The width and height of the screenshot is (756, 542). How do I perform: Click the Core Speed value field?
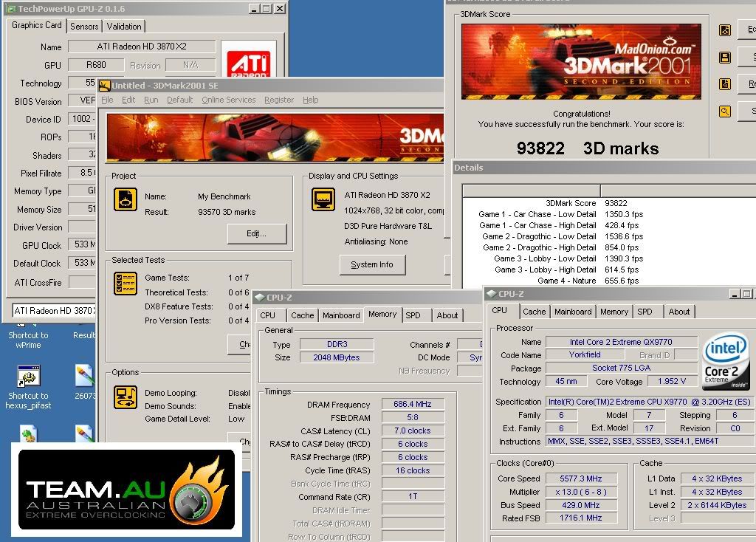(581, 478)
